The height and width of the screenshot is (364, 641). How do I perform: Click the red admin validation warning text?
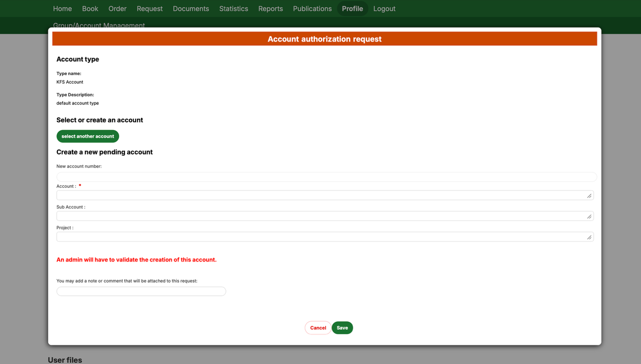pyautogui.click(x=137, y=259)
